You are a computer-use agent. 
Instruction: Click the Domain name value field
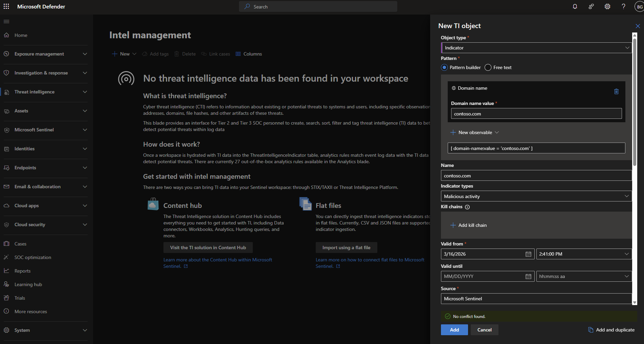coord(536,114)
